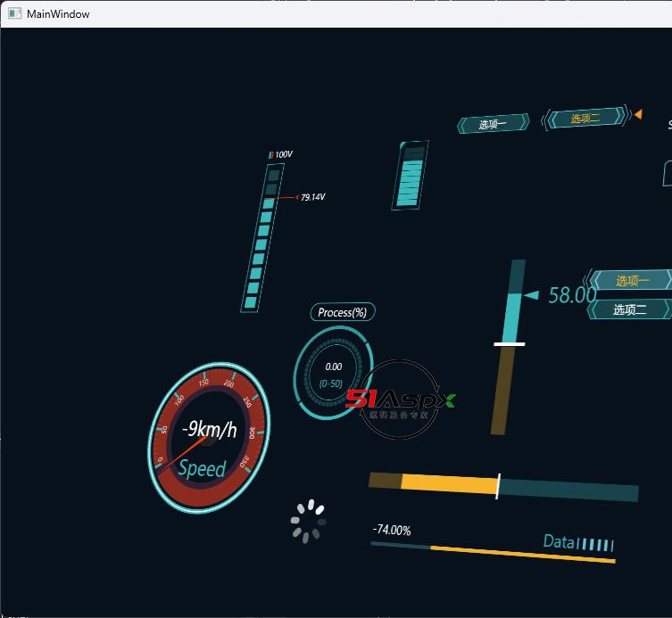Image resolution: width=672 pixels, height=618 pixels.
Task: Click the -74.00% Data progress bar
Action: pos(493,552)
